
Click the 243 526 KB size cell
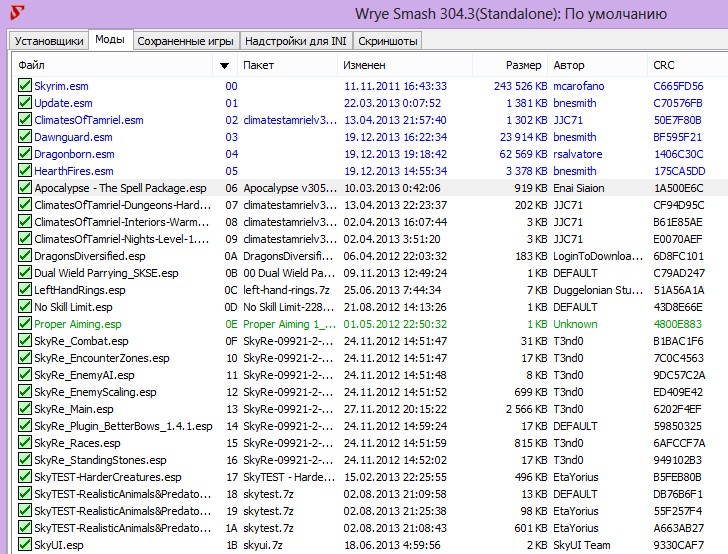point(520,86)
